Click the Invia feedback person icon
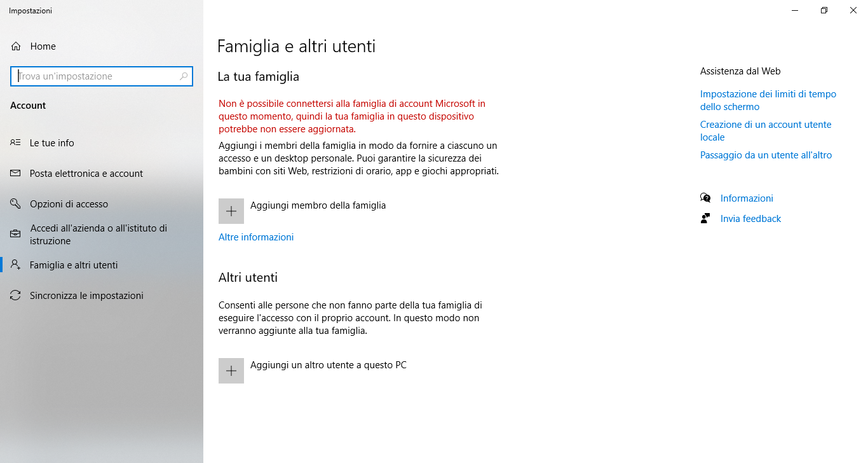 (x=705, y=219)
